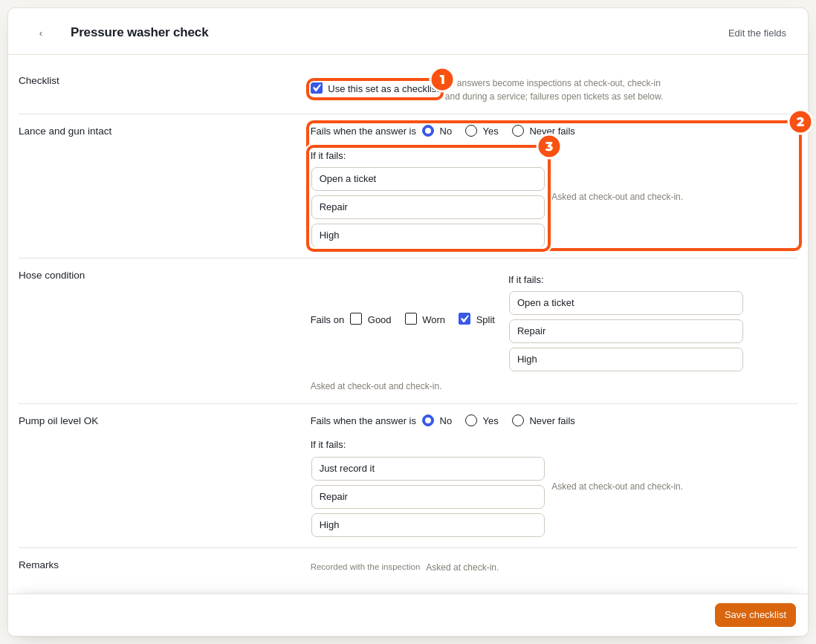Click the Pressure washer check heading

click(x=140, y=32)
